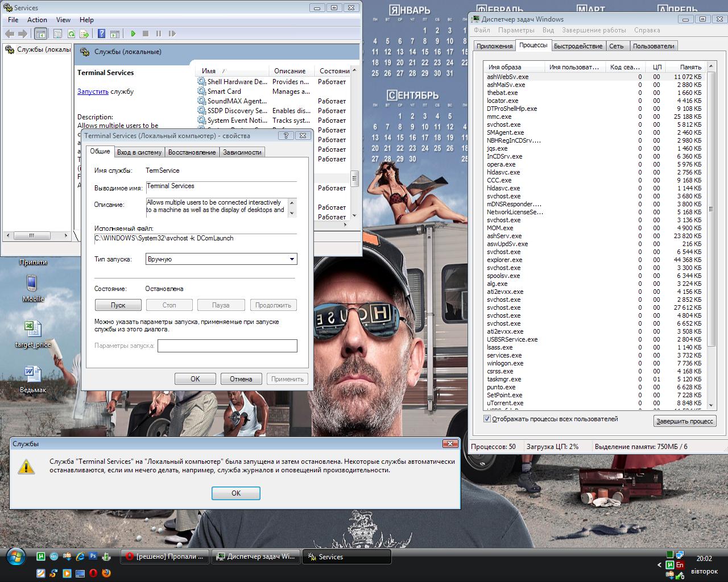Switch to the 'Быстродействие' tab in Task Manager
Screen dimensions: 728x582
tap(578, 46)
